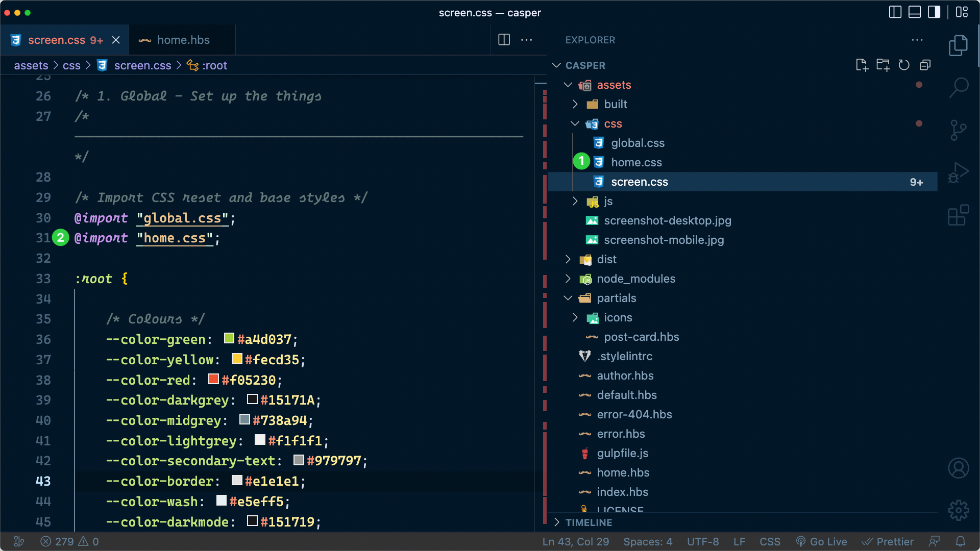
Task: Open the Manage settings gear
Action: pyautogui.click(x=959, y=510)
